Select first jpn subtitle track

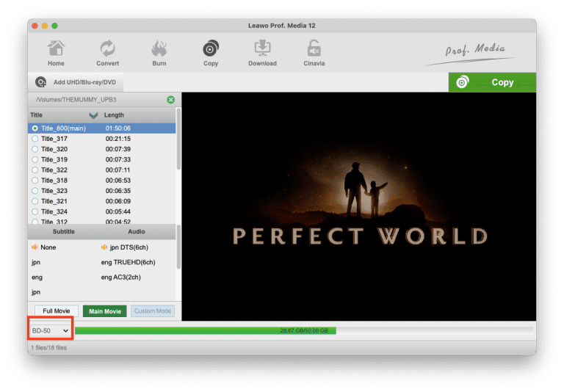(x=36, y=263)
